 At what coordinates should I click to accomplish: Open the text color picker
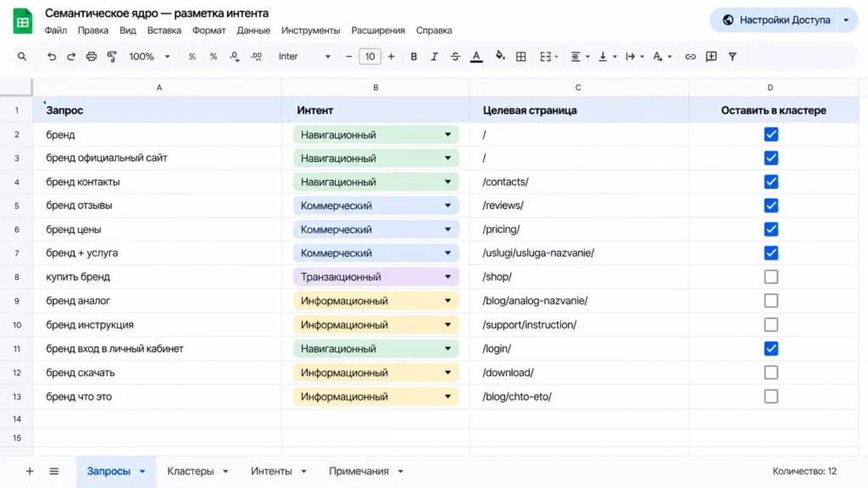point(476,57)
